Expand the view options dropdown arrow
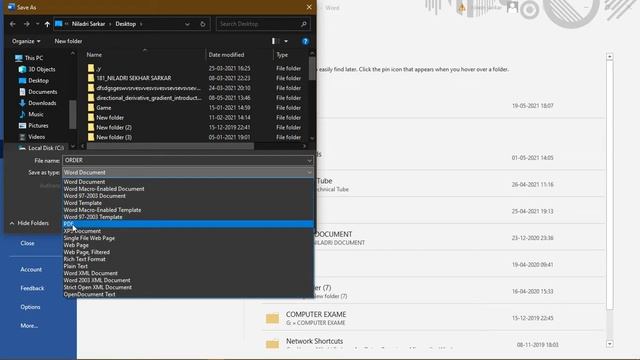Viewport: 640px width, 360px height. [286, 41]
